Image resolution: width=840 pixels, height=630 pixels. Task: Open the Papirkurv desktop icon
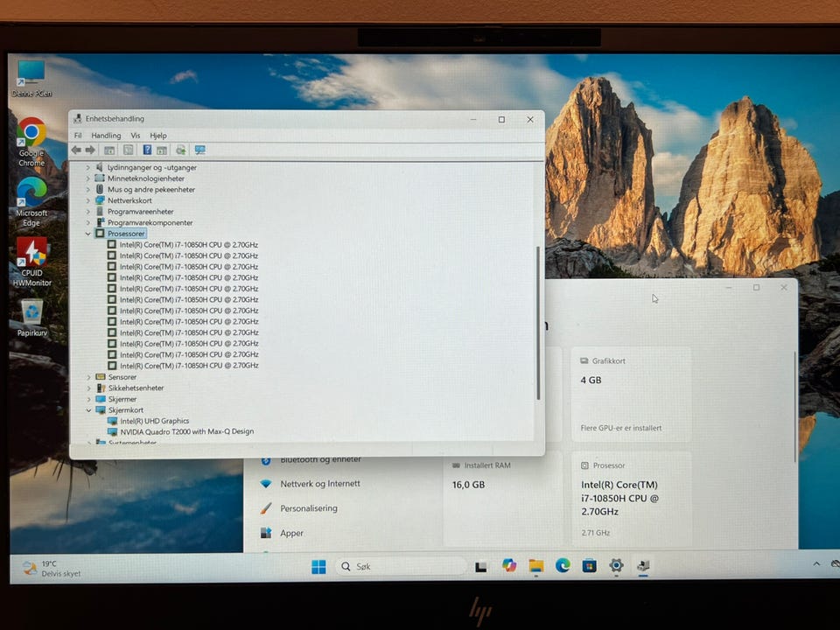pos(31,318)
